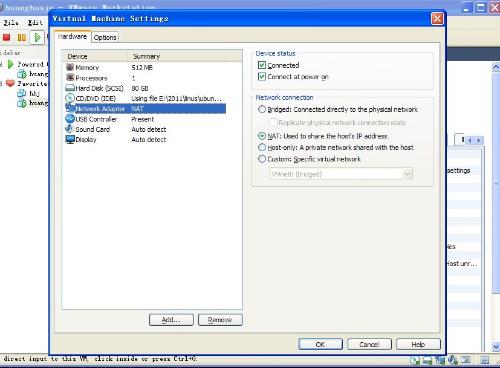The width and height of the screenshot is (500, 368).
Task: Click the Network Adapter row icon
Action: [70, 108]
